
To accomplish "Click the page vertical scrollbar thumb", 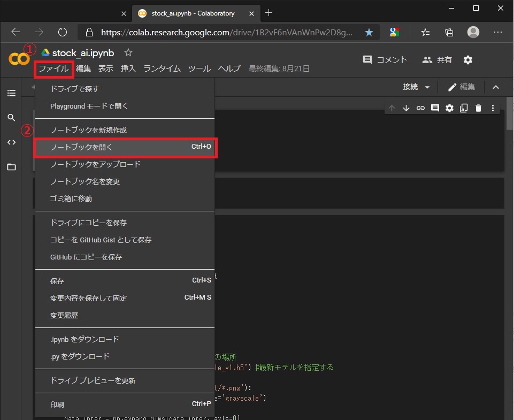I will click(510, 114).
